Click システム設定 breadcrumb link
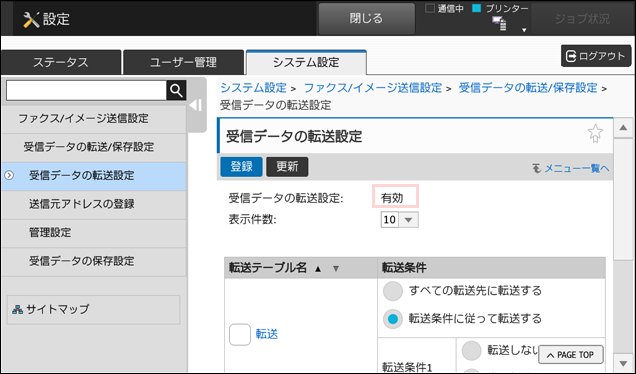Image resolution: width=636 pixels, height=374 pixels. pyautogui.click(x=254, y=88)
